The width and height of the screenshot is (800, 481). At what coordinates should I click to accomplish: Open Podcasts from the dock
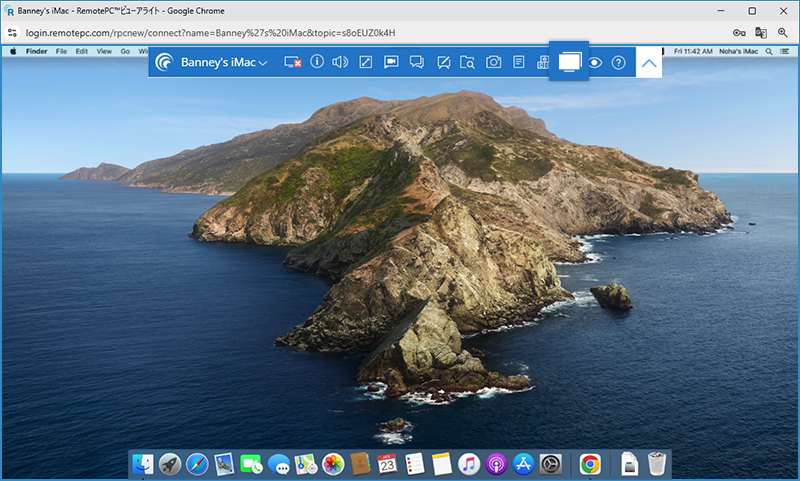pyautogui.click(x=496, y=464)
